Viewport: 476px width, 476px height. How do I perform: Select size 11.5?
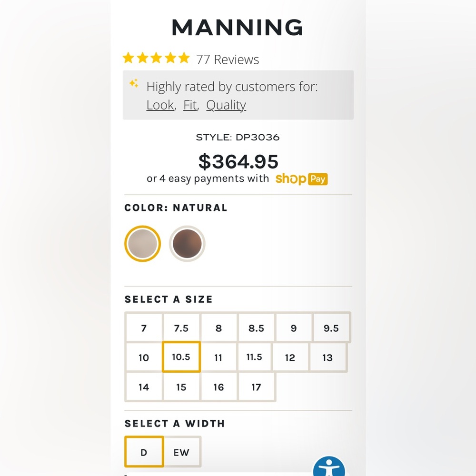click(254, 357)
